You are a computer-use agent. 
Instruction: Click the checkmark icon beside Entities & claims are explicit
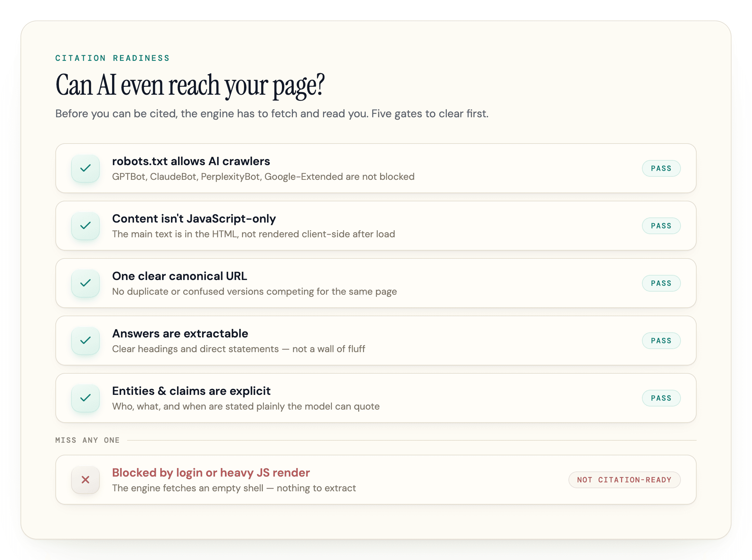point(85,398)
